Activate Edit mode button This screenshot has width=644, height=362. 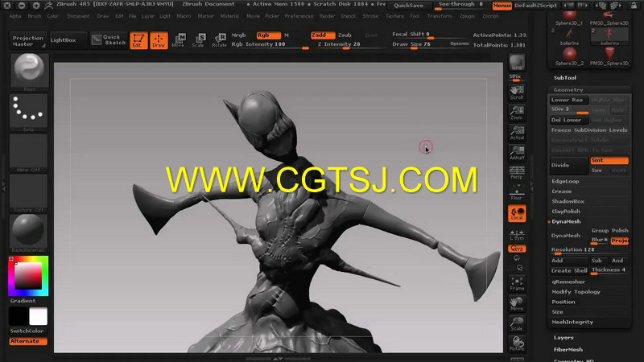(138, 40)
